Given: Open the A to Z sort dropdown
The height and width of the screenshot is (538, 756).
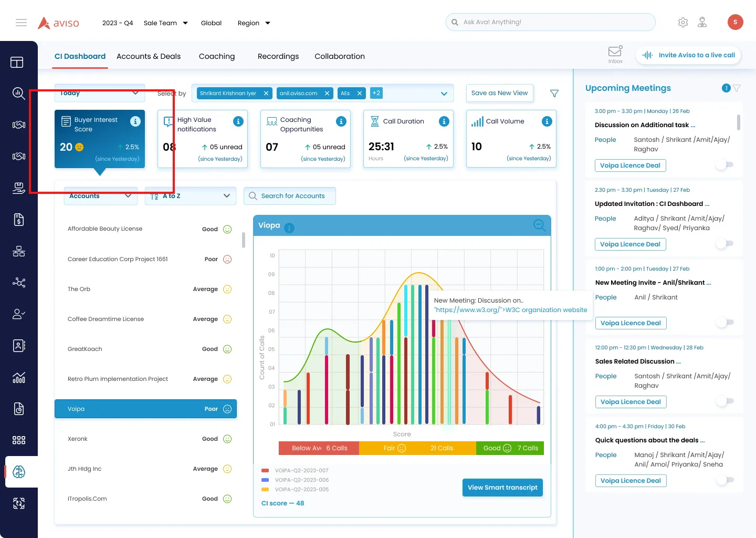Looking at the screenshot, I should click(x=191, y=196).
